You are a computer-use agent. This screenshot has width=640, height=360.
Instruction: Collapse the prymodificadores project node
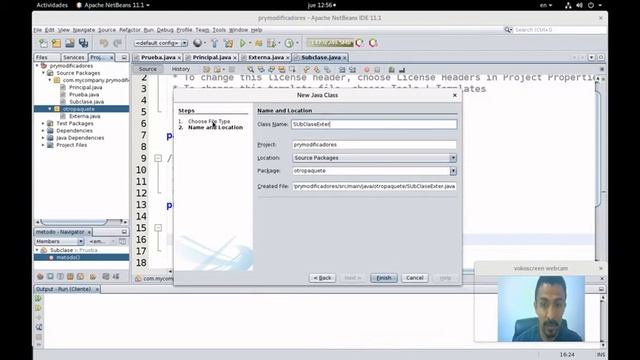(x=37, y=66)
